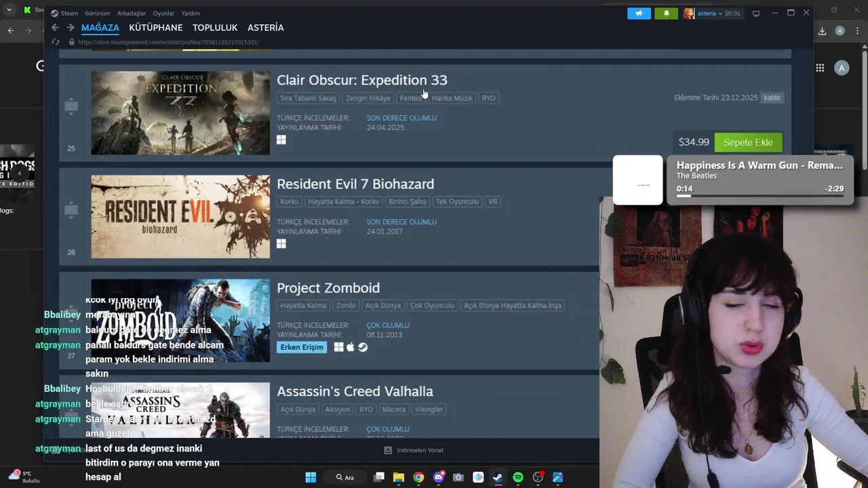
Task: Click the Tek Oyunculu tag
Action: click(457, 202)
